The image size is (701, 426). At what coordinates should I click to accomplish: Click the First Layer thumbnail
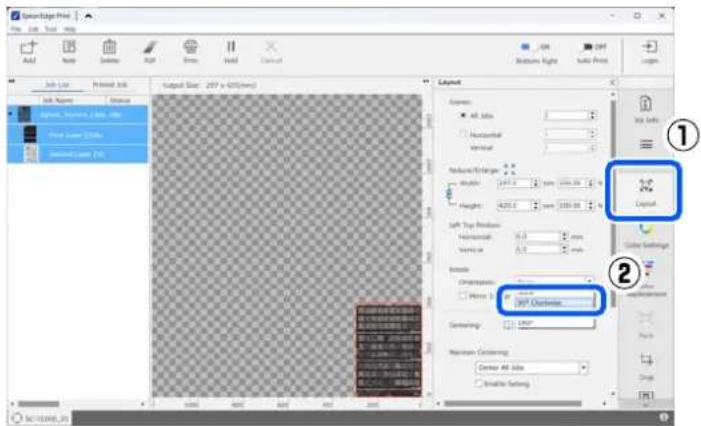point(30,134)
